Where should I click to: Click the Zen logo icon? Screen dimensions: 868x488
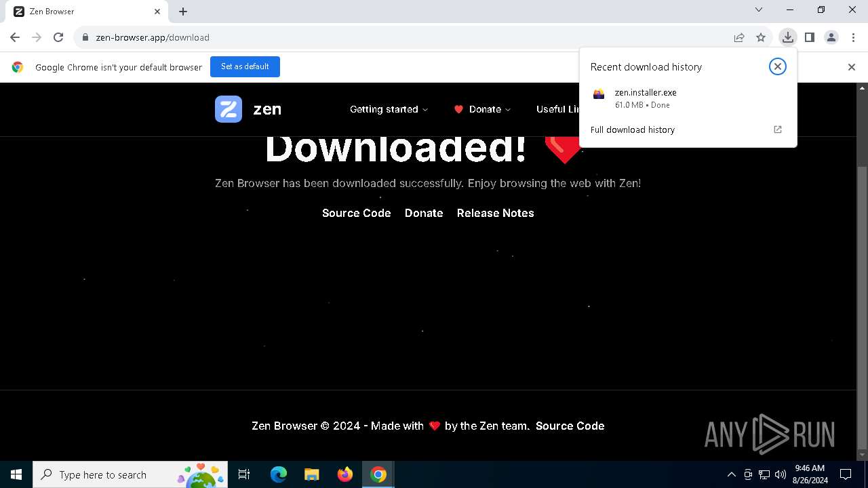(229, 109)
